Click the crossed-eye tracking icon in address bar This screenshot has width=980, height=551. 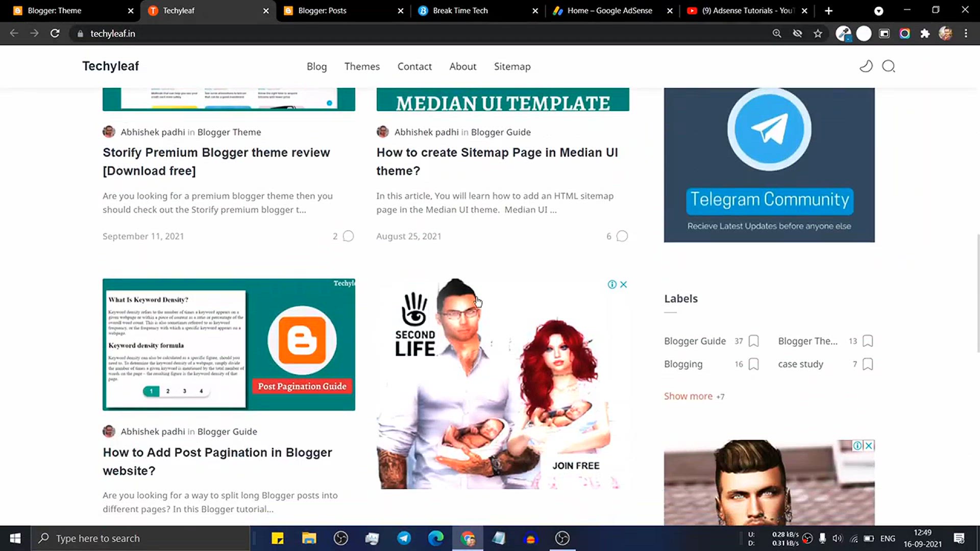pos(797,34)
